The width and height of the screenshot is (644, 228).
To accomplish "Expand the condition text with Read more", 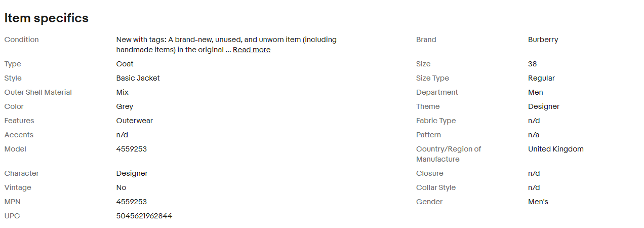I will 252,50.
